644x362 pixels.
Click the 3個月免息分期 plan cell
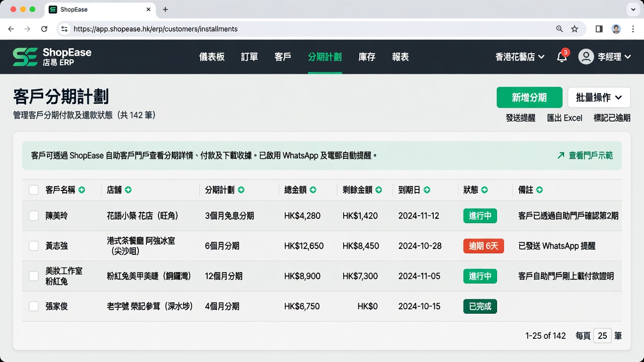(x=229, y=216)
